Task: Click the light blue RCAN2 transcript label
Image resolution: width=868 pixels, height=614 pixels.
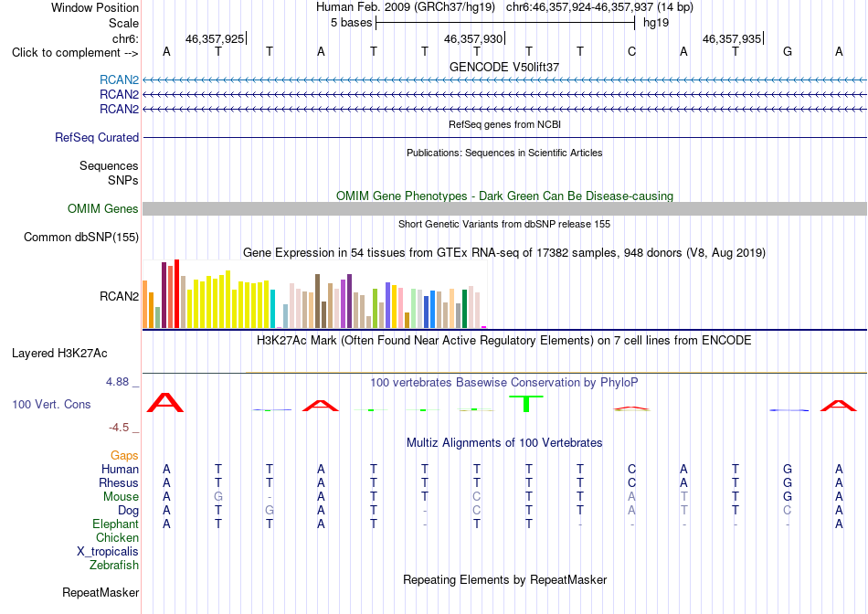Action: (119, 79)
